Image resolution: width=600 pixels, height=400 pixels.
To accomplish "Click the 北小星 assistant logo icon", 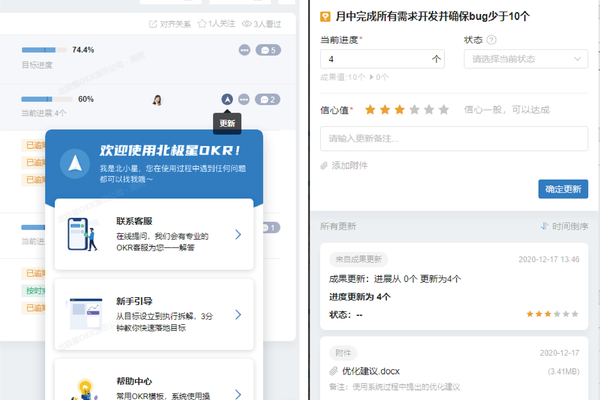I will 75,164.
